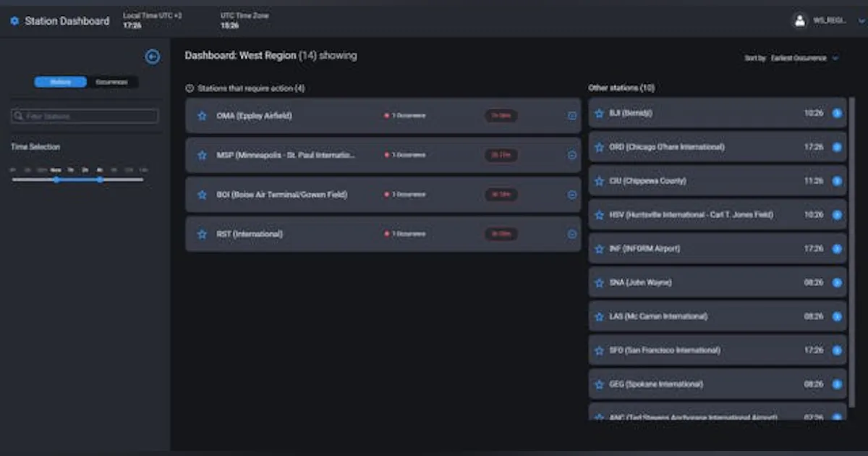Expand the BOI station row circle button

click(x=572, y=195)
